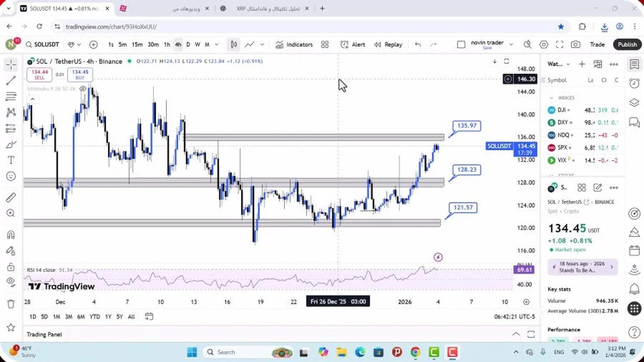Open the compare or add symbol plus icon

pyautogui.click(x=93, y=45)
